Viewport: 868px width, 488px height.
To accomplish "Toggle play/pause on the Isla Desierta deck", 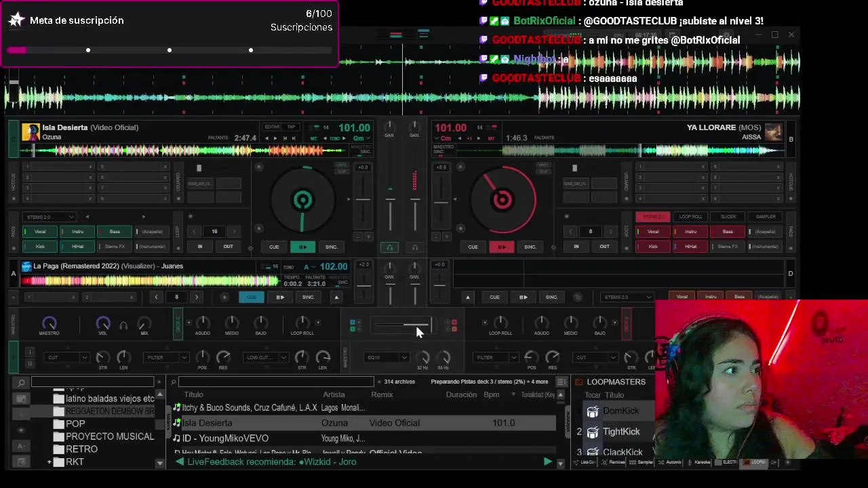I will tap(302, 247).
